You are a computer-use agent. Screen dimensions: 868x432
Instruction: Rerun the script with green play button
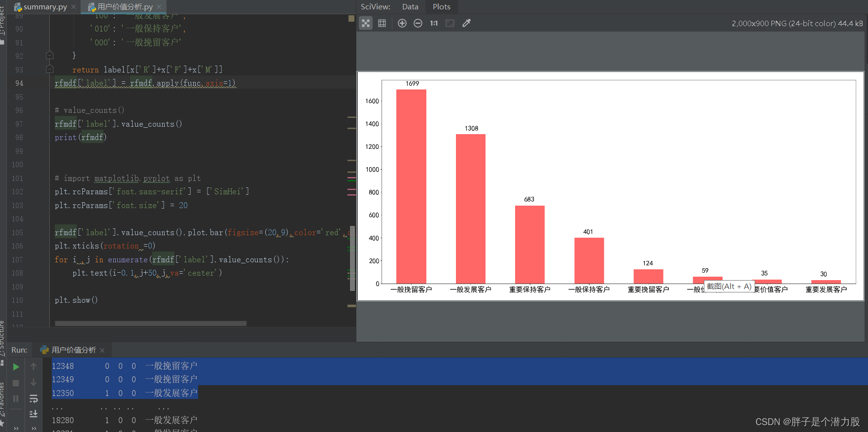click(16, 366)
